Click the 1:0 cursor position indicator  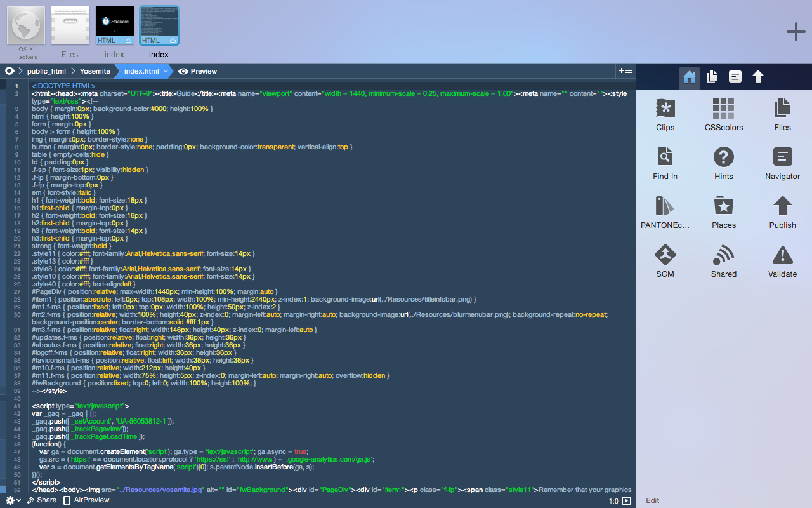(x=613, y=501)
